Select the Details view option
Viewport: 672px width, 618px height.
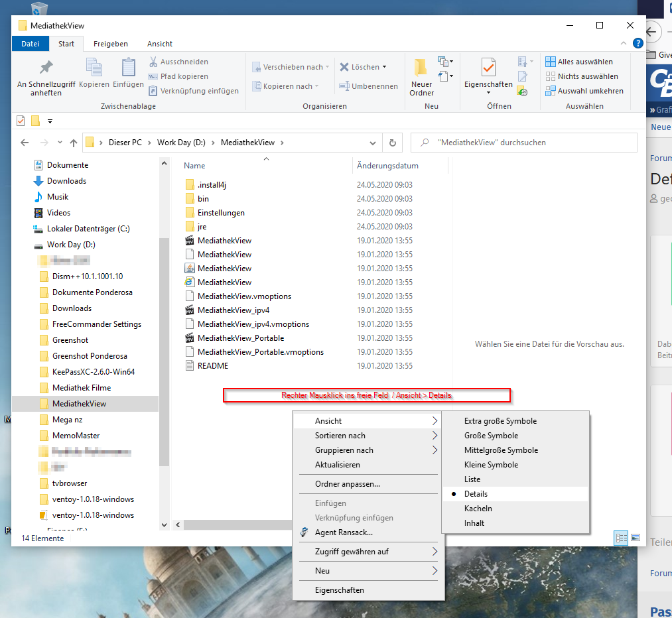515,494
